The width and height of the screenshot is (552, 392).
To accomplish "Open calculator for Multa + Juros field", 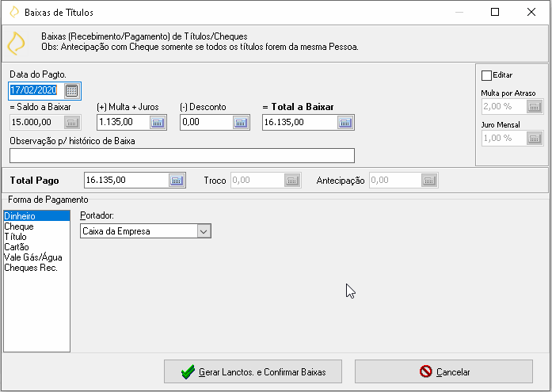I will [158, 123].
